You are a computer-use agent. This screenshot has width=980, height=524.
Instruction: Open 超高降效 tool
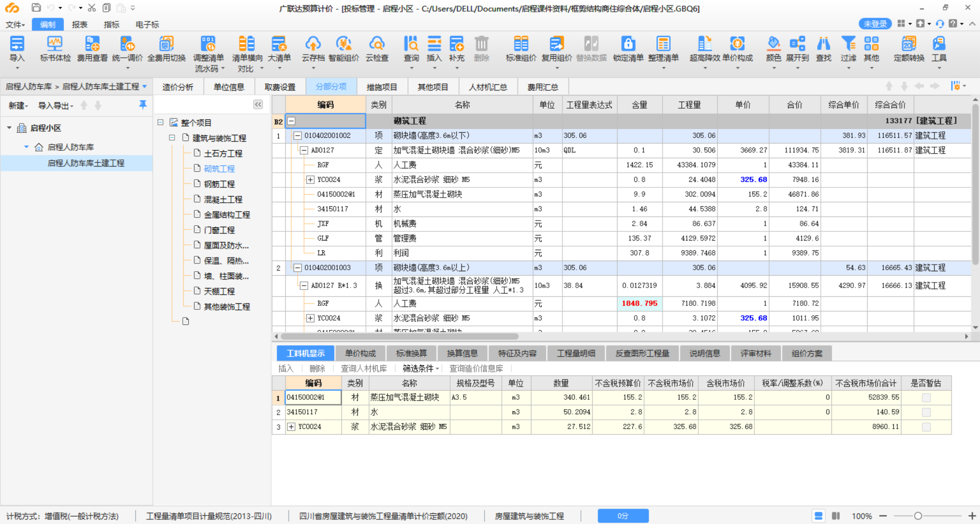pyautogui.click(x=705, y=50)
